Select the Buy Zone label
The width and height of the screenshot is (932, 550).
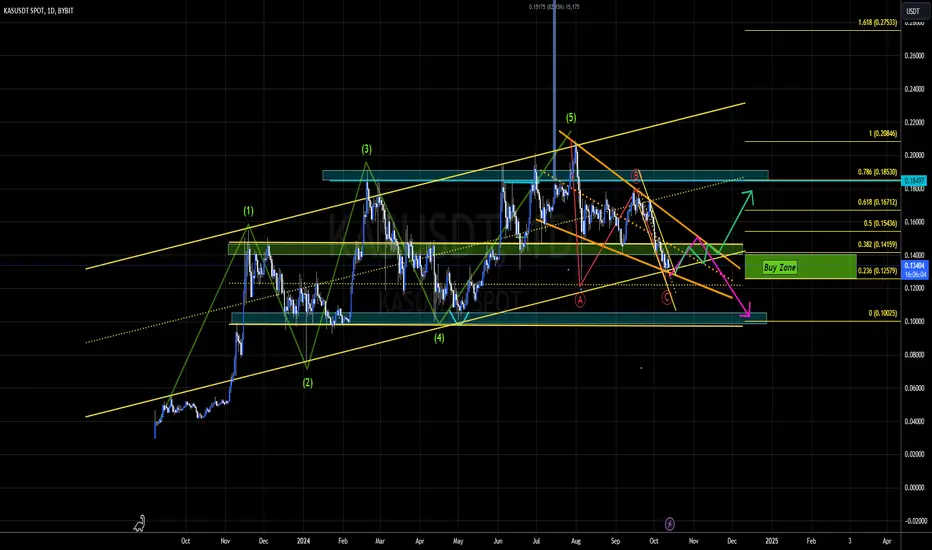pos(779,268)
